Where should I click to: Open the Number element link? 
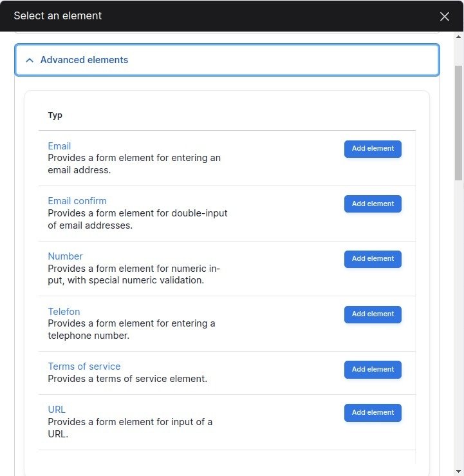pos(65,256)
